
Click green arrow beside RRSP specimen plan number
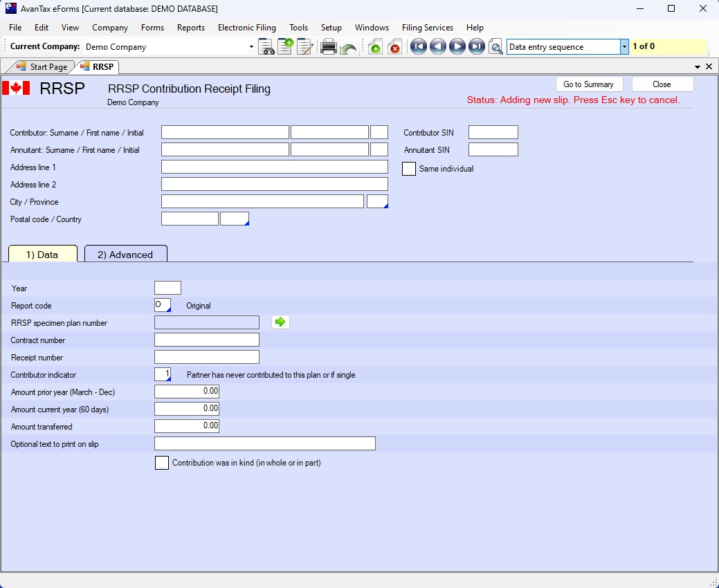click(280, 322)
